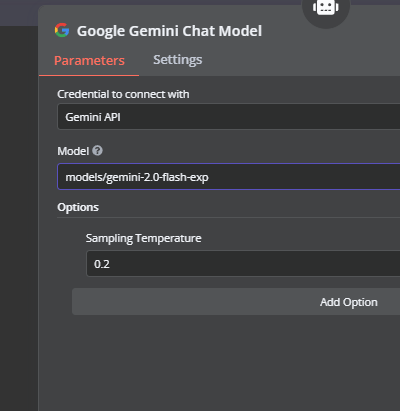Open the Model selection field

point(229,177)
